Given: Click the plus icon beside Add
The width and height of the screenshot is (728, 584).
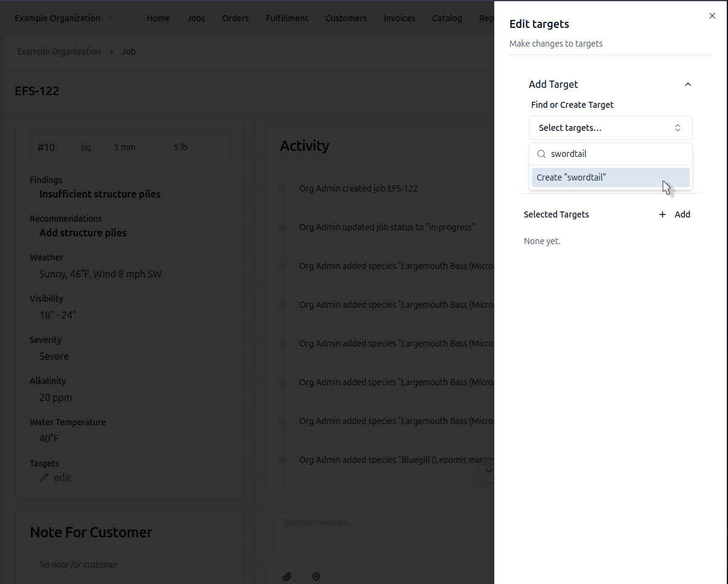Looking at the screenshot, I should click(x=663, y=214).
